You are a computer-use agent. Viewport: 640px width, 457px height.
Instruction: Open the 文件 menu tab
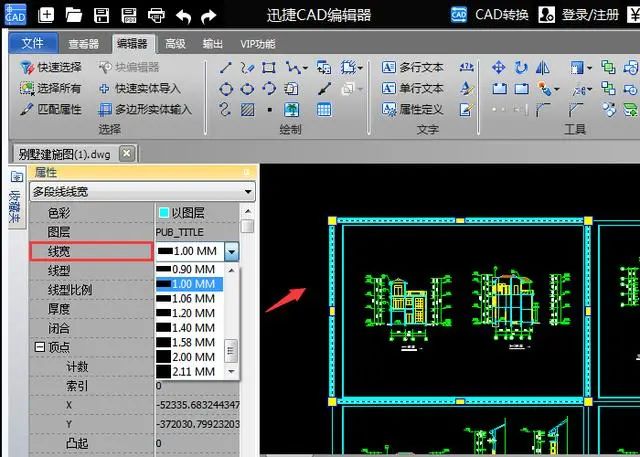[33, 43]
